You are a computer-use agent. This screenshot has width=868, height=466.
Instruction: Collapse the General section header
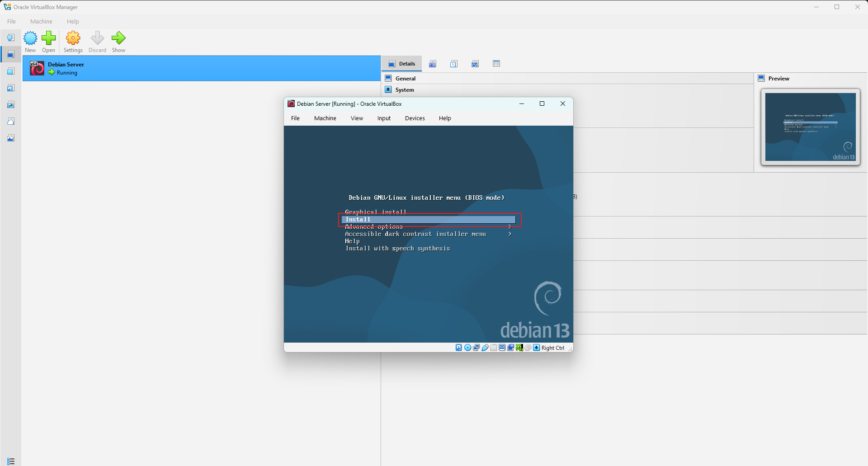click(x=406, y=78)
